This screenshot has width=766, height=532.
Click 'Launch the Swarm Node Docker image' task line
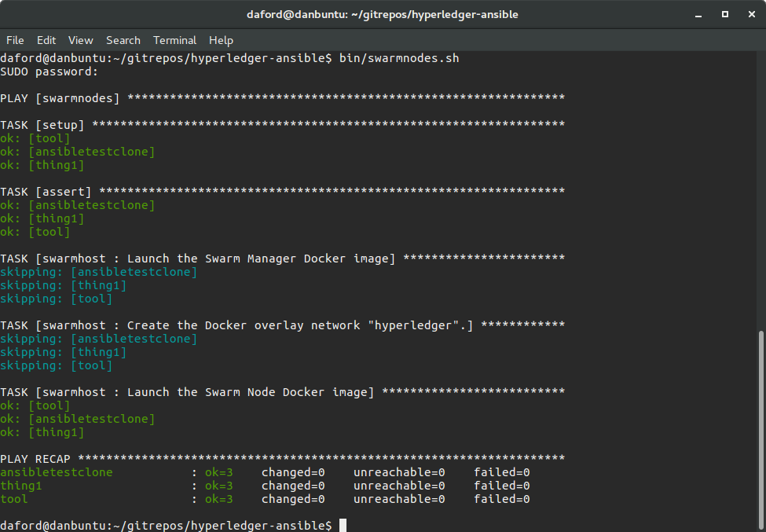tap(282, 392)
